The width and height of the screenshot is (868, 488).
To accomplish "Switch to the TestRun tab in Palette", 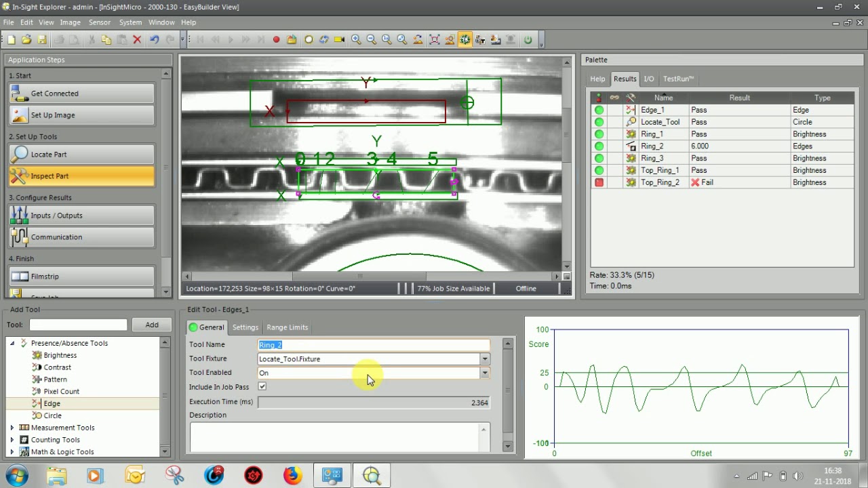I will 678,79.
